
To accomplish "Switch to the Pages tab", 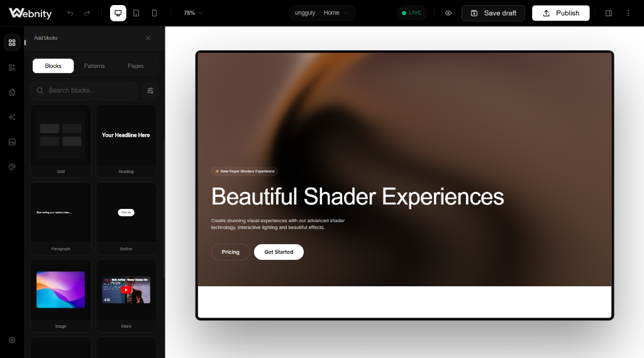I will coord(136,66).
